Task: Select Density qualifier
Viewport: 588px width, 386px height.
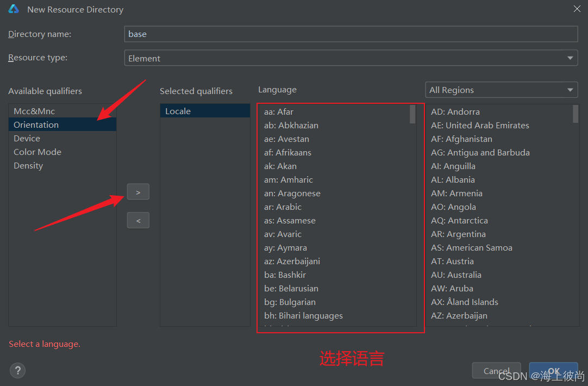Action: pyautogui.click(x=62, y=165)
